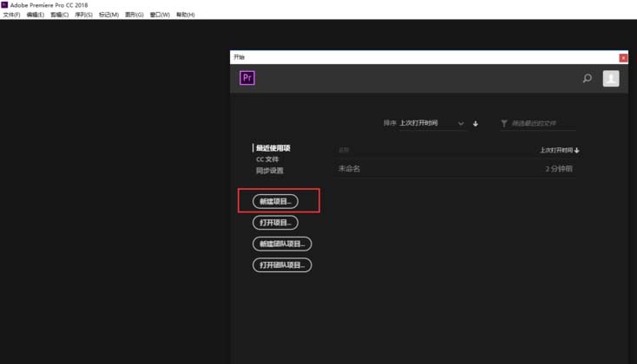
Task: Close the 开始 dialog window
Action: [x=623, y=57]
